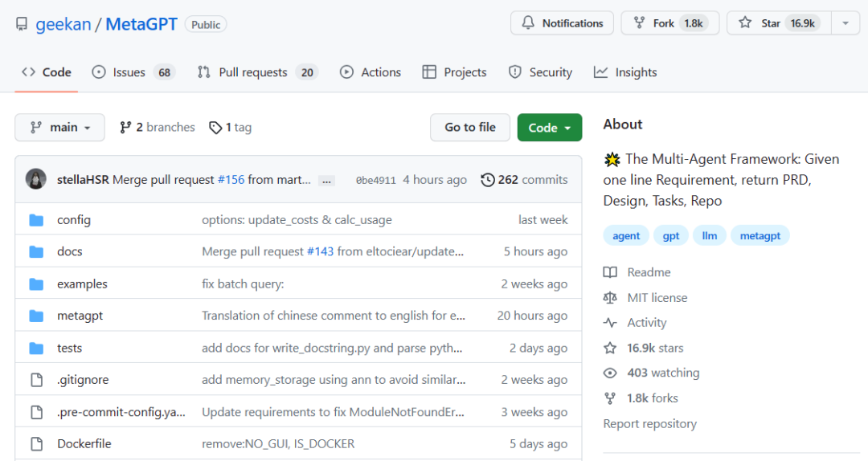Open the Star lists dropdown arrow

(x=845, y=23)
